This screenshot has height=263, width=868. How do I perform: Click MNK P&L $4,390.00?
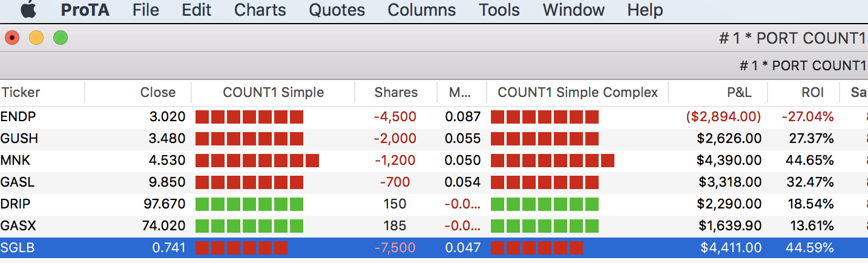[729, 160]
